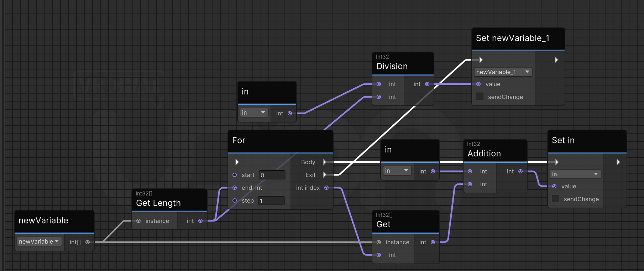This screenshot has height=271, width=644.
Task: Click the value input port on Set in node
Action: point(554,186)
